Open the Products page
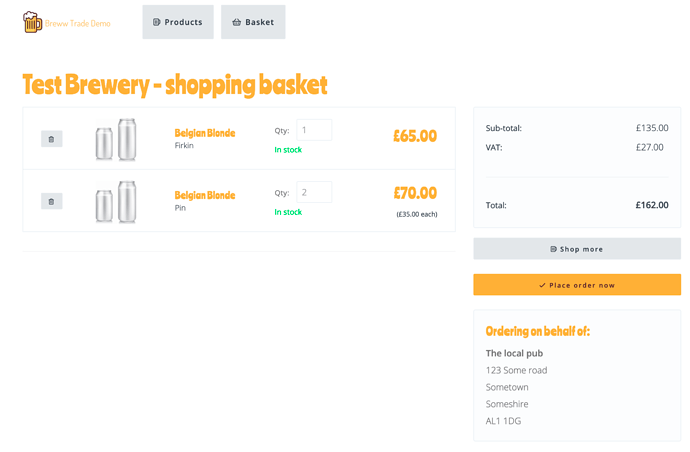 (x=178, y=22)
